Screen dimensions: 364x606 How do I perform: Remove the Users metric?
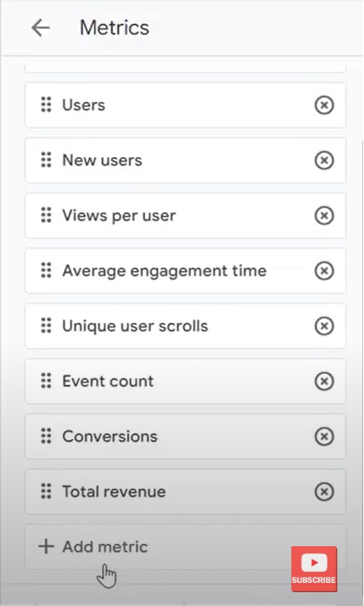point(324,105)
